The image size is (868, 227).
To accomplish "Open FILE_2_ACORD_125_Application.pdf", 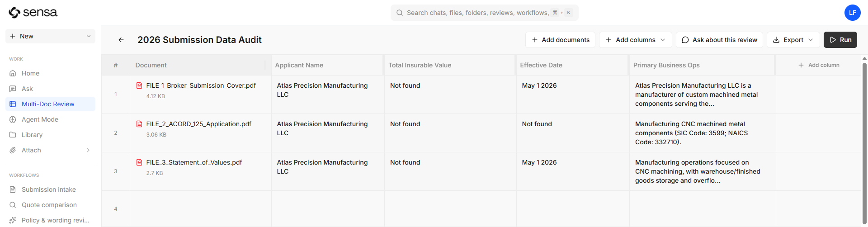I will coord(198,124).
